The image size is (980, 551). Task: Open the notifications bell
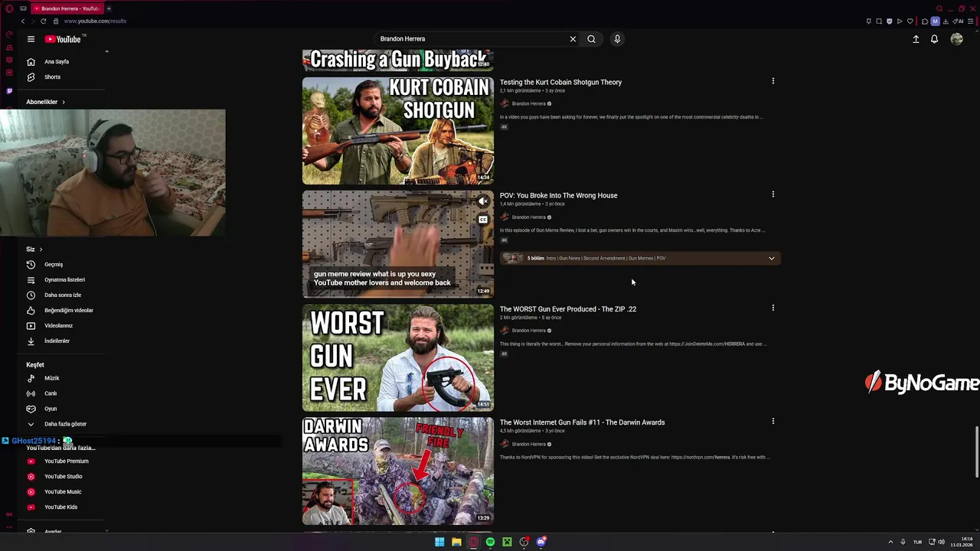934,39
